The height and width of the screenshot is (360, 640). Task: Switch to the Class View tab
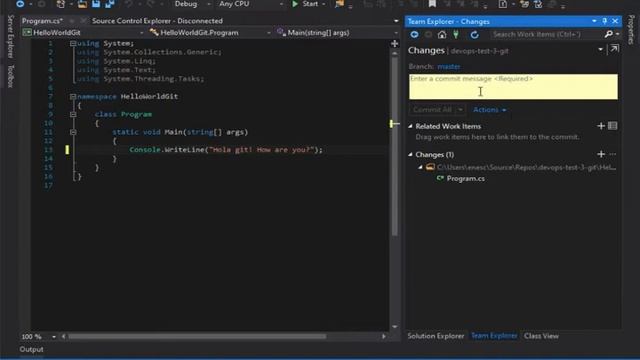tap(541, 336)
